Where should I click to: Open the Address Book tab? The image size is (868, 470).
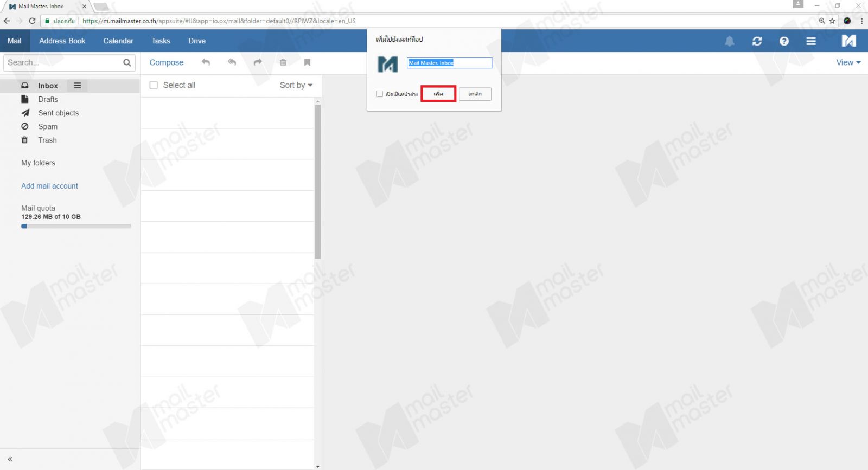[62, 41]
